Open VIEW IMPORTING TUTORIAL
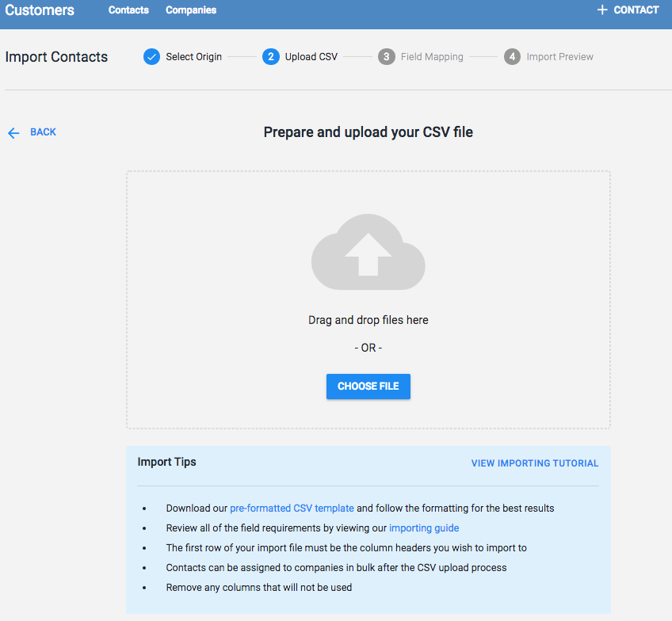The width and height of the screenshot is (672, 621). point(534,463)
